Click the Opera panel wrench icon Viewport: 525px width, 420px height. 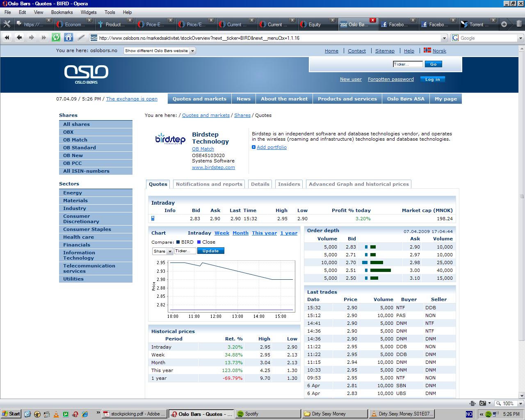click(7, 24)
